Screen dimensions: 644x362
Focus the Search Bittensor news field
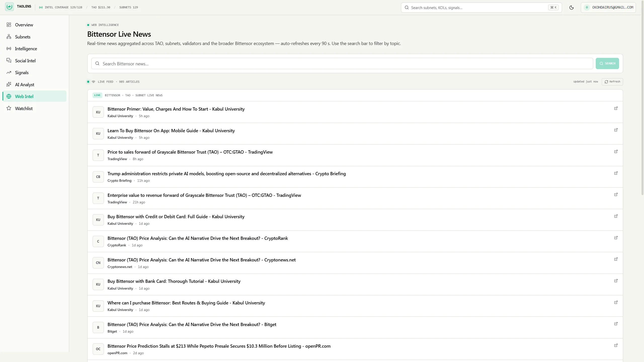[x=342, y=64]
